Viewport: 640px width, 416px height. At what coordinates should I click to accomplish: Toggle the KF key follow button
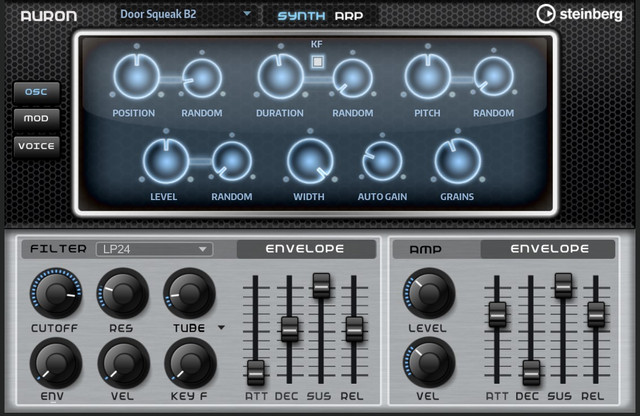tap(317, 62)
